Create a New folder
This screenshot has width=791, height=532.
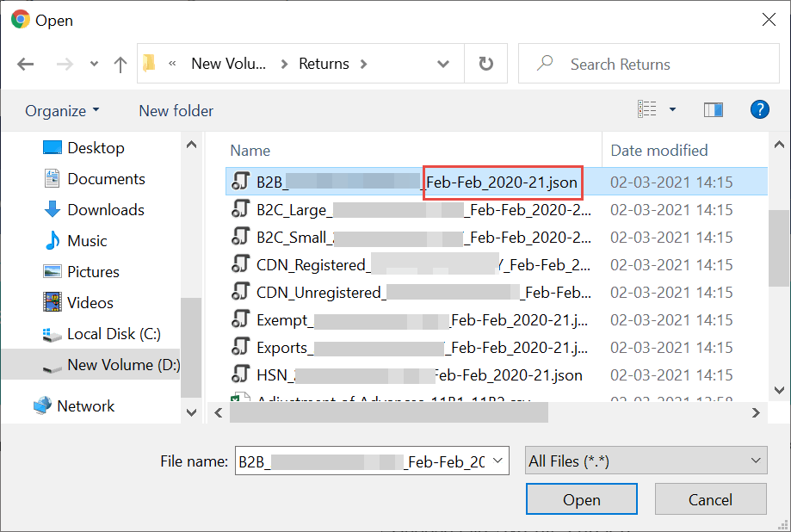click(176, 110)
